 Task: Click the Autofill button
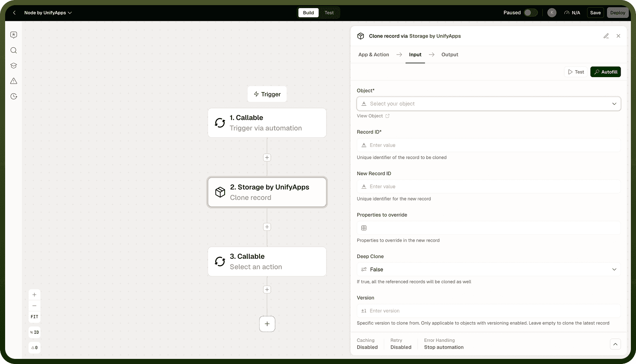click(x=605, y=72)
